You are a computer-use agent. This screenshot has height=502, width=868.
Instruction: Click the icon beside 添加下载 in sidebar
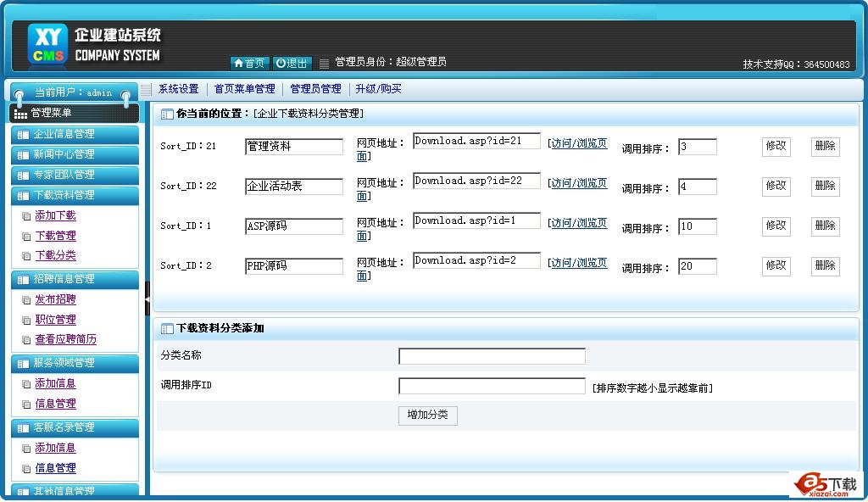(26, 216)
